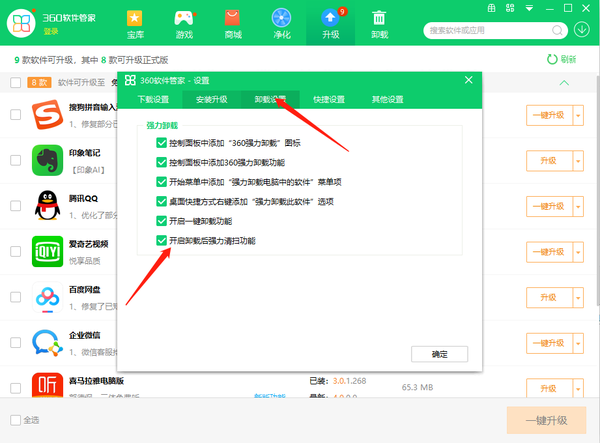This screenshot has width=600, height=443.
Task: Switch to the 快捷设置 tab
Action: tap(328, 100)
